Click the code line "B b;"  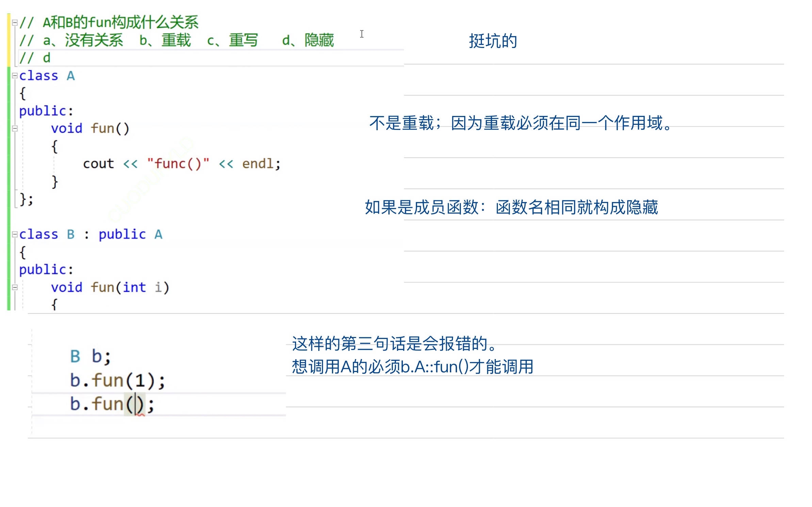[90, 356]
